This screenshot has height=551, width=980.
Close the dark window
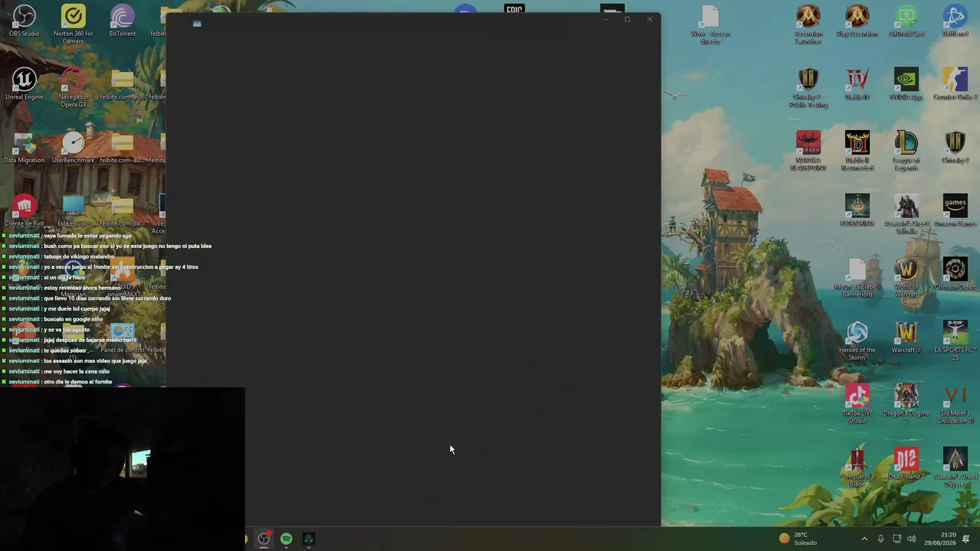pyautogui.click(x=649, y=19)
